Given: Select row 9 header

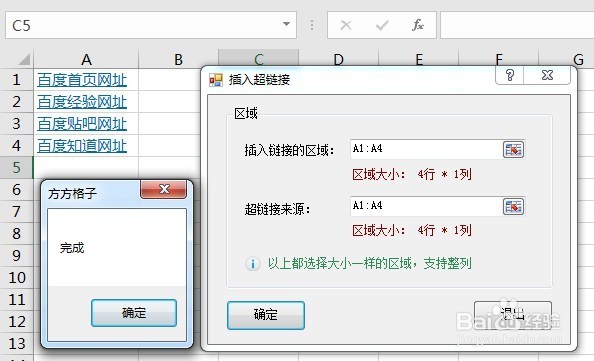Looking at the screenshot, I should (x=16, y=255).
